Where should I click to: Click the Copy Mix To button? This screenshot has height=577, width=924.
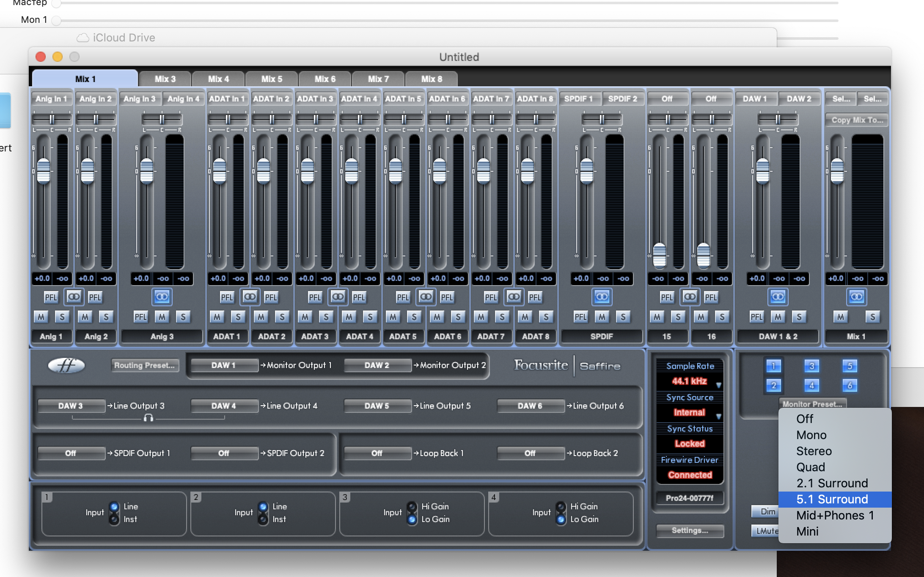click(x=857, y=120)
